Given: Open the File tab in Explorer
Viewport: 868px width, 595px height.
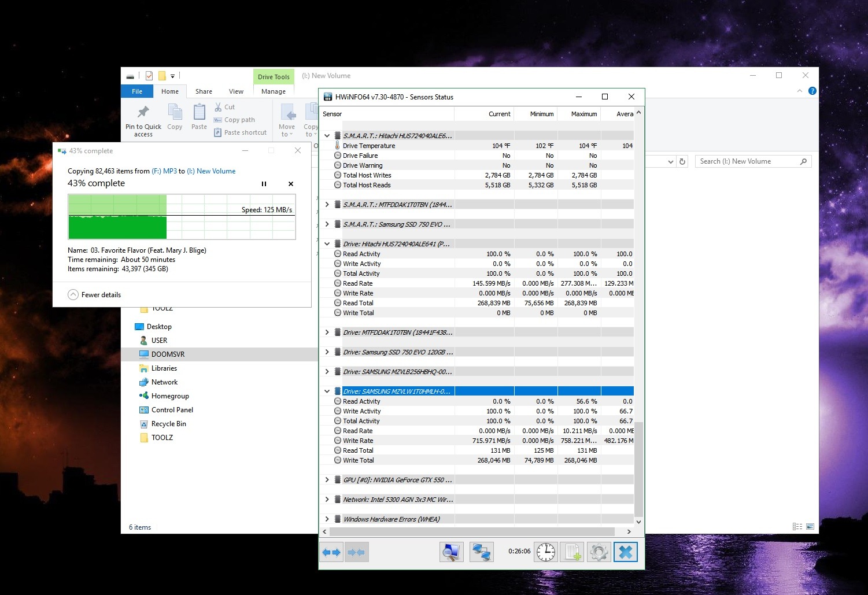Looking at the screenshot, I should point(137,91).
